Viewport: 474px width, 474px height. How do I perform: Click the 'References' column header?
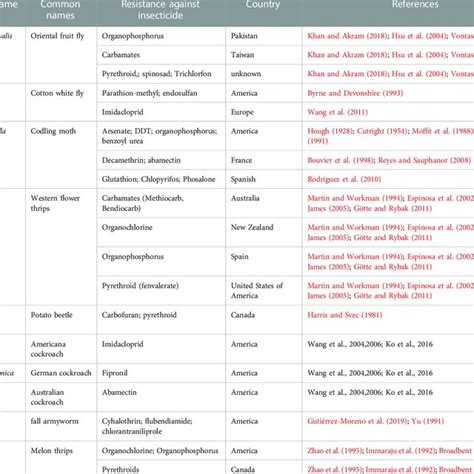(415, 4)
